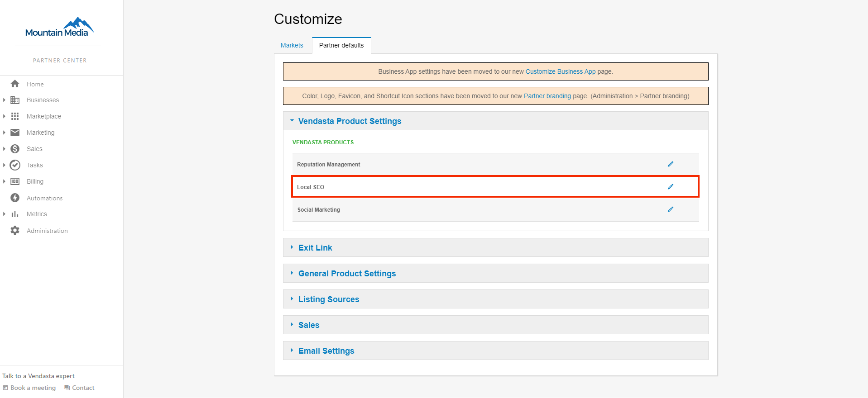The height and width of the screenshot is (398, 868).
Task: Click the Mountain Media logo
Action: (59, 27)
